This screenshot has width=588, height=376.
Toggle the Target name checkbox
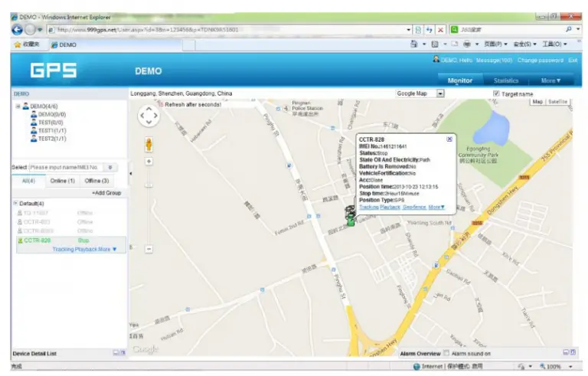[x=496, y=93]
